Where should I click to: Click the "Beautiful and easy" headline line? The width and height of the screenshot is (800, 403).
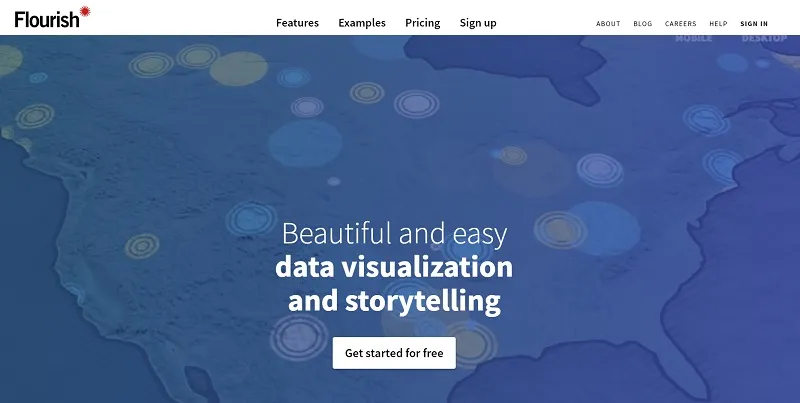pyautogui.click(x=394, y=235)
